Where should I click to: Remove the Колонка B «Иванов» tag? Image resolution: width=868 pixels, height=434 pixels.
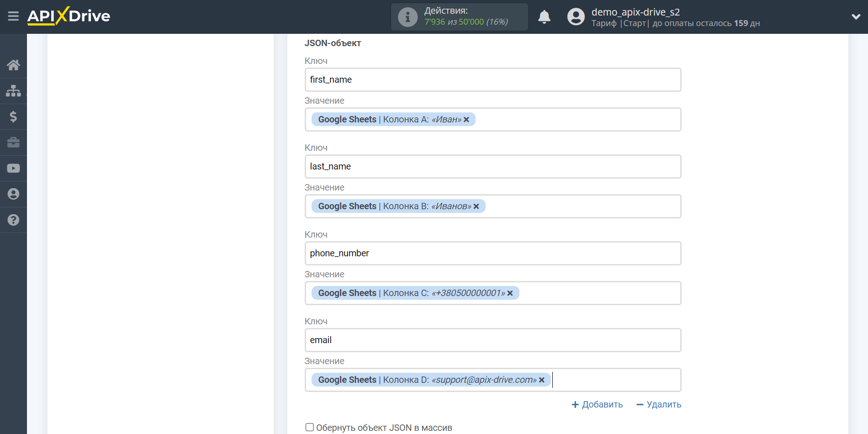coord(476,206)
